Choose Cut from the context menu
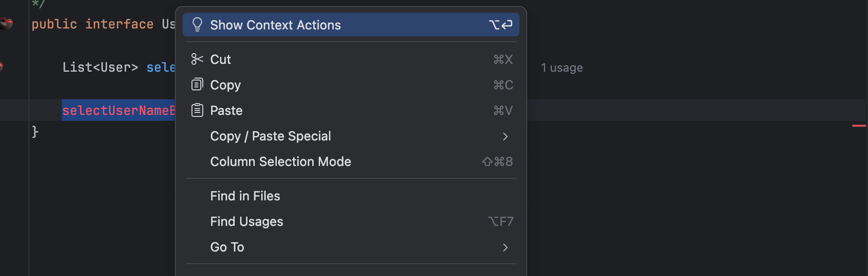This screenshot has width=868, height=276. [220, 59]
